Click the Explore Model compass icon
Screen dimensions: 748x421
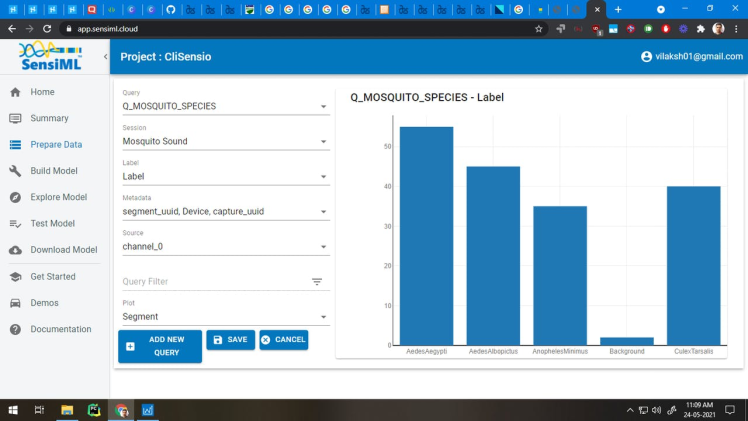click(x=15, y=197)
